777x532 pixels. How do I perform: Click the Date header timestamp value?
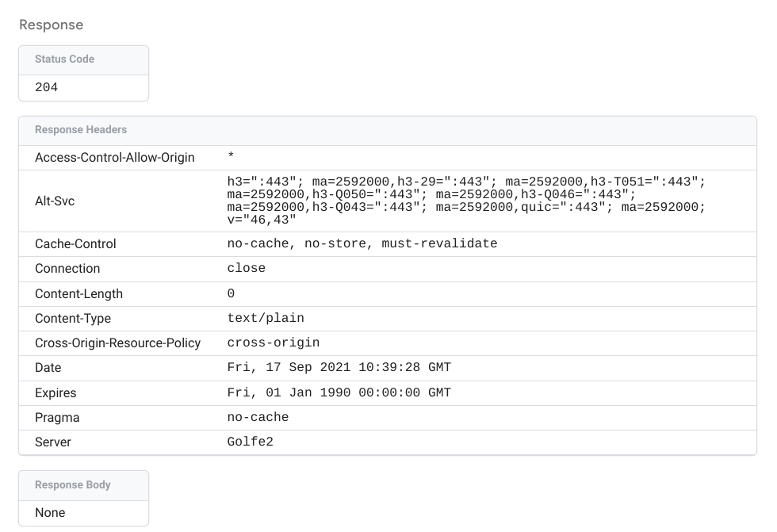pos(338,367)
